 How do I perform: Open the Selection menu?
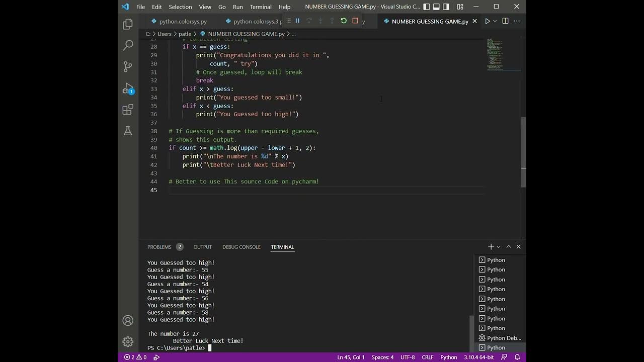(180, 7)
